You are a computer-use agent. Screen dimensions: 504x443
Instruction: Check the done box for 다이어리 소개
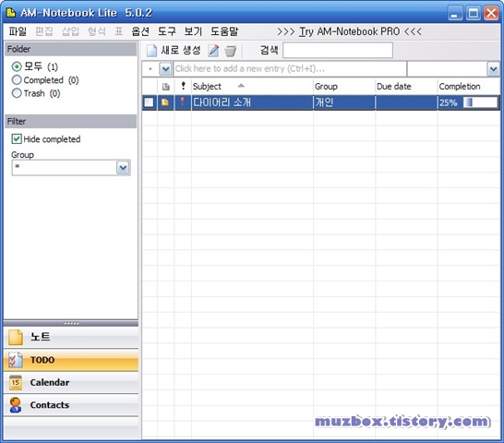pyautogui.click(x=149, y=102)
